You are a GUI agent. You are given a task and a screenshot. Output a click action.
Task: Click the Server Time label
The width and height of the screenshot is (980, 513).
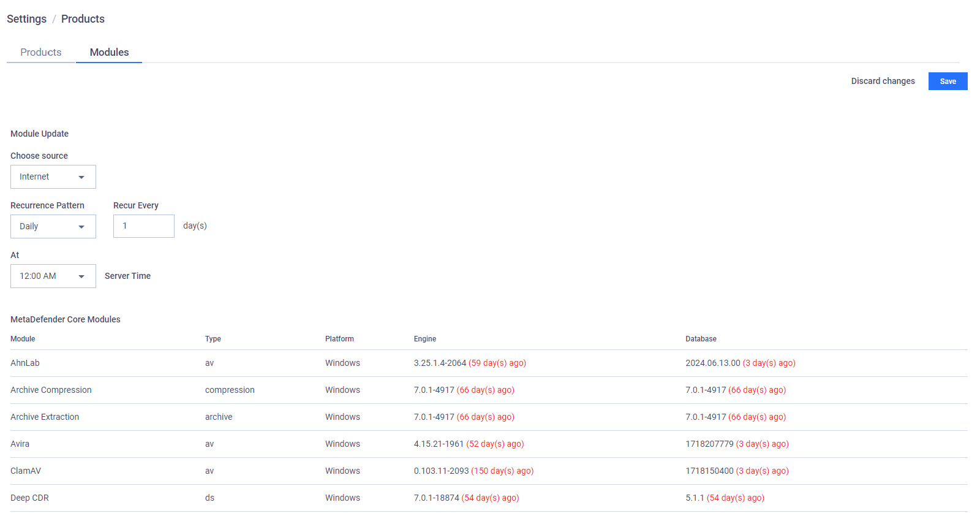coord(127,276)
